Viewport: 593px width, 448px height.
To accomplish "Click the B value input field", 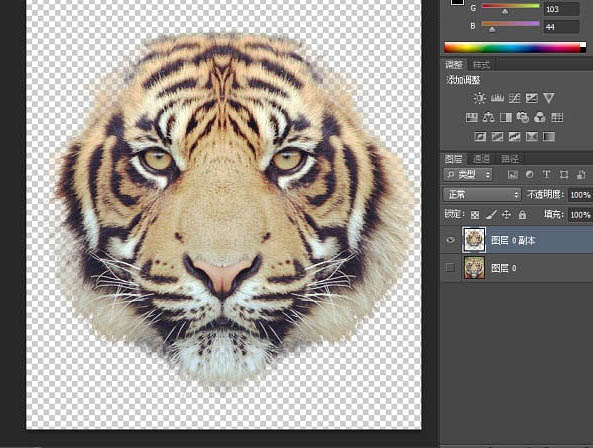I will pyautogui.click(x=561, y=27).
